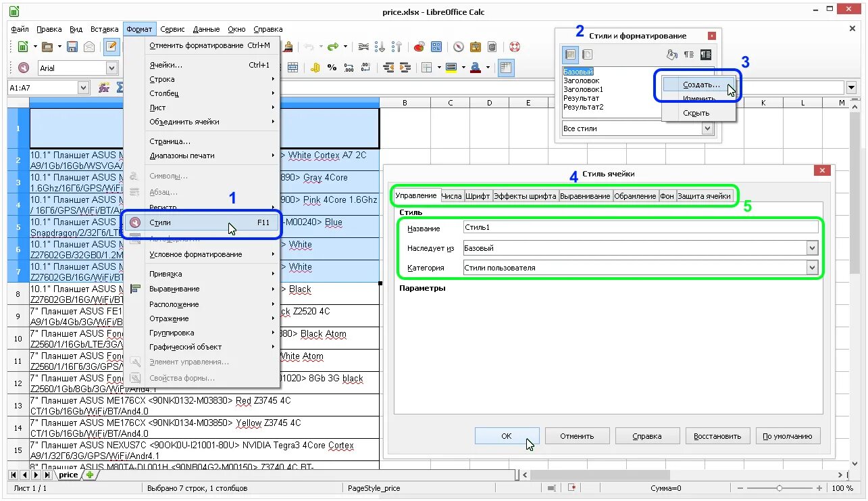Select 'Заголовок1' style in list
This screenshot has height=501, width=868.
[x=583, y=89]
